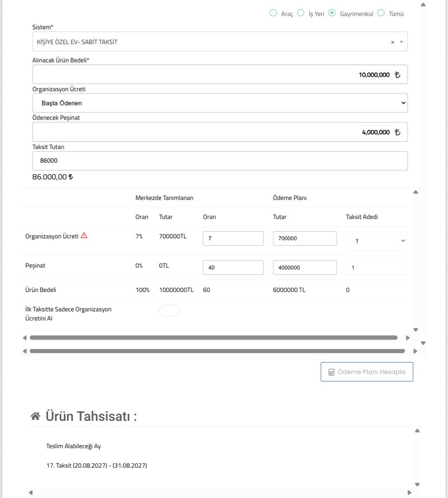Select the Tümü radio option

(x=381, y=13)
